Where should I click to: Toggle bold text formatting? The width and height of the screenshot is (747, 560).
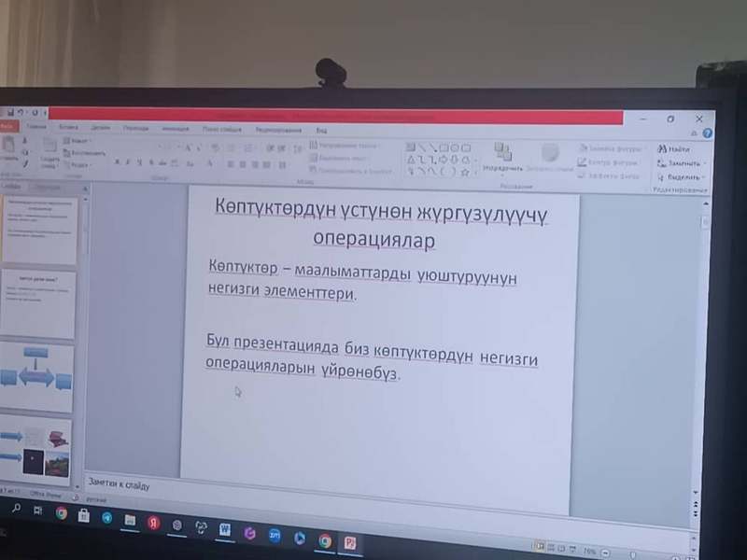(118, 162)
